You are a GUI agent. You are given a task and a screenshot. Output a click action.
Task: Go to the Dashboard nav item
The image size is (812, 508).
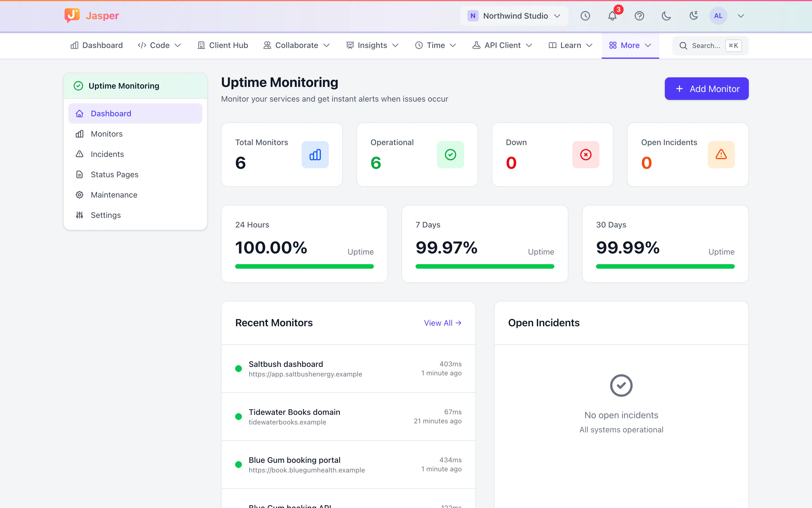[x=97, y=45]
